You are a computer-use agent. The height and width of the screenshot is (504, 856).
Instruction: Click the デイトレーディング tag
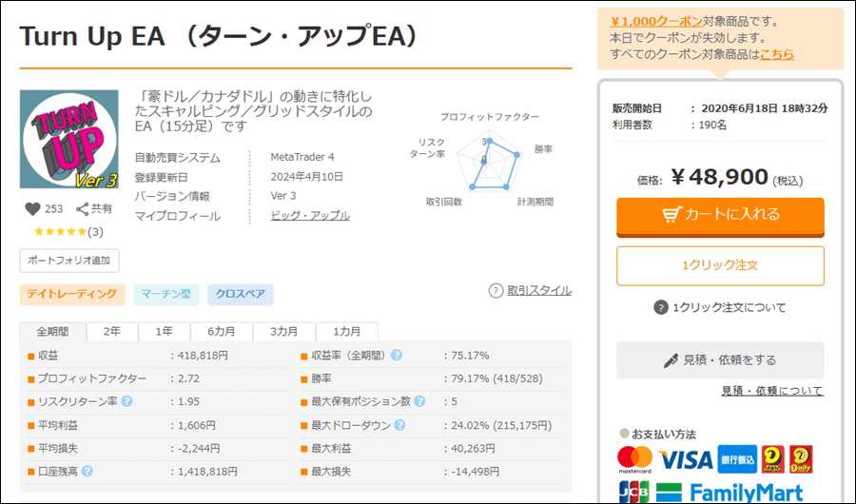pyautogui.click(x=73, y=295)
